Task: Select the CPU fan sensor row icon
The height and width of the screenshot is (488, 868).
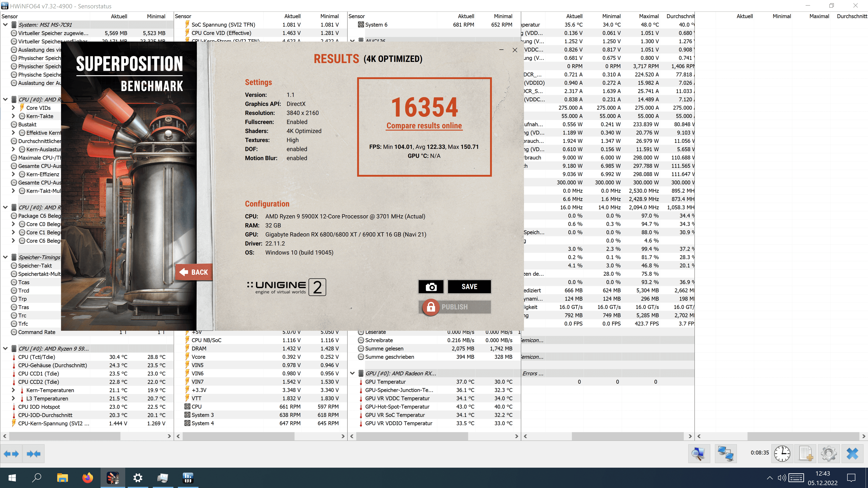Action: click(187, 406)
